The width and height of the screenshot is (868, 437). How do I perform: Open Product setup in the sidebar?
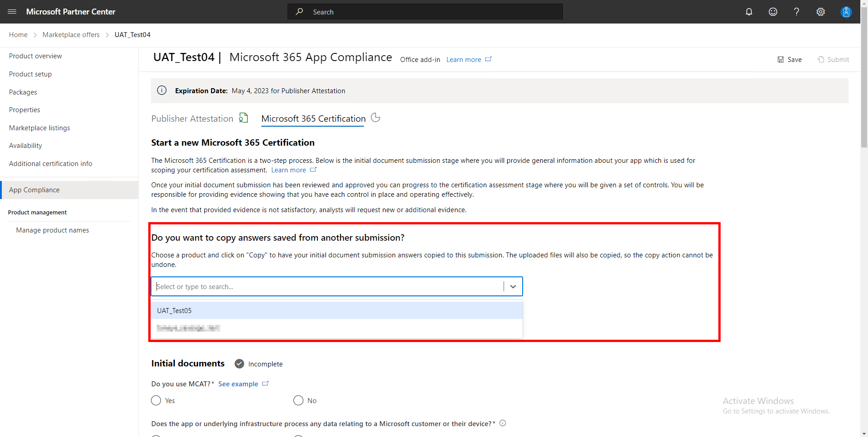click(30, 74)
